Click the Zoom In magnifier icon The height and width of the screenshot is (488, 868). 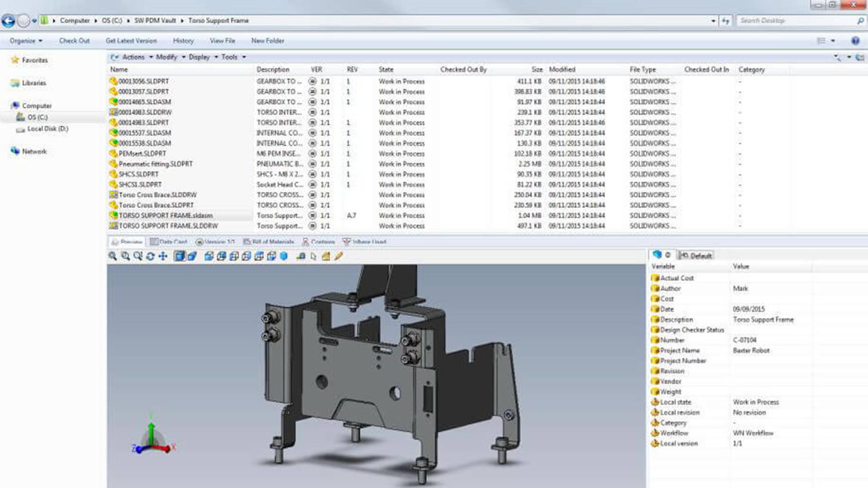point(126,256)
